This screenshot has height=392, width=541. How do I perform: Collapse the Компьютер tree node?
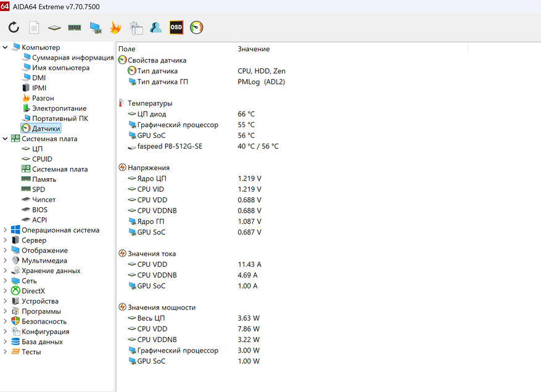click(x=6, y=47)
